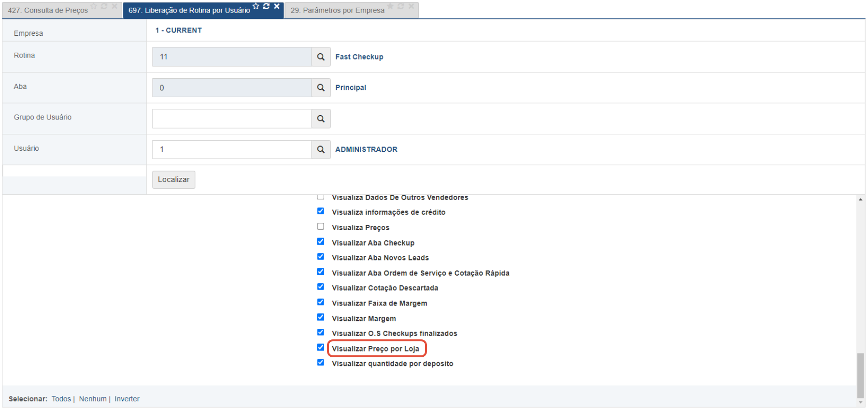Click the ADMINISTRADOR user name
This screenshot has width=868, height=409.
(x=367, y=150)
